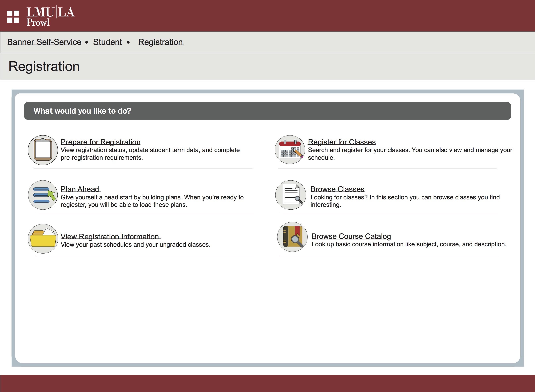The width and height of the screenshot is (535, 392).
Task: Click the Browse Classes document magnifier icon
Action: pyautogui.click(x=291, y=195)
